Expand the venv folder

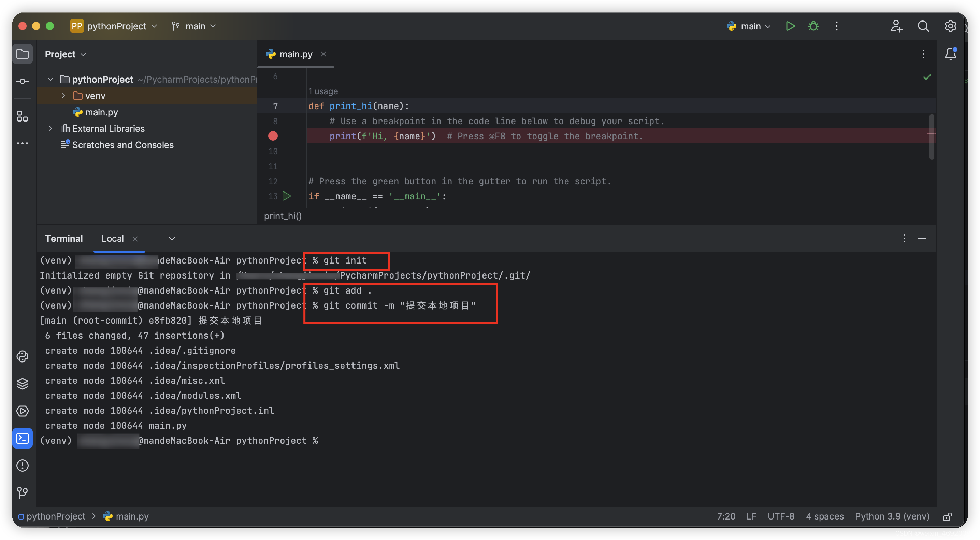(x=63, y=96)
